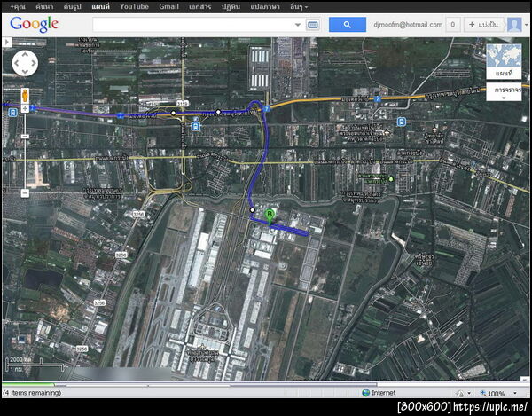The width and height of the screenshot is (532, 416).
Task: Pan the map down with the navigation arrow
Action: [25, 71]
